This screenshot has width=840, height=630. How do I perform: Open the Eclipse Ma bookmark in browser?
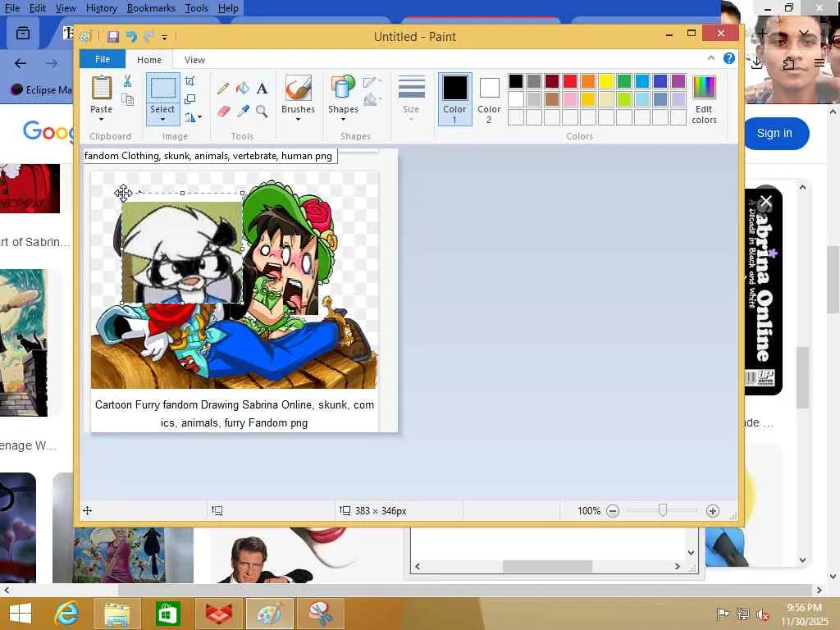pos(41,89)
